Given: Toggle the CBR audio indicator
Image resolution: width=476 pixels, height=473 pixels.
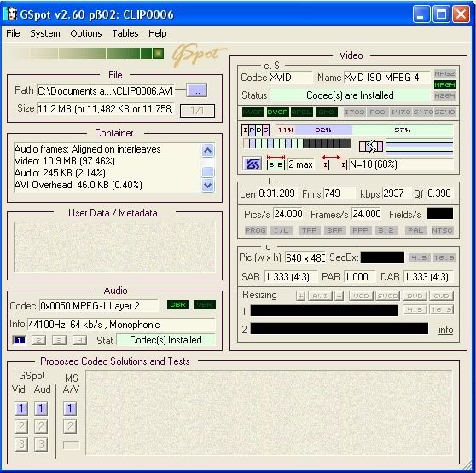Looking at the screenshot, I should [x=178, y=304].
